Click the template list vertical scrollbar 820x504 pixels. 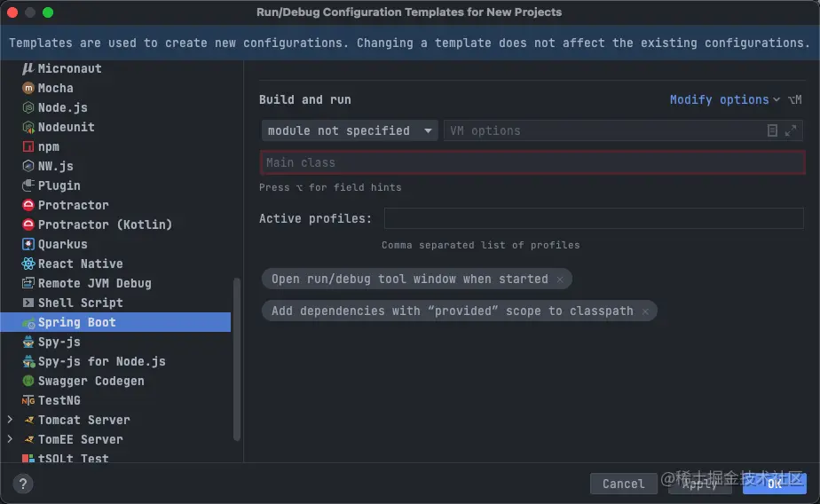[x=237, y=359]
